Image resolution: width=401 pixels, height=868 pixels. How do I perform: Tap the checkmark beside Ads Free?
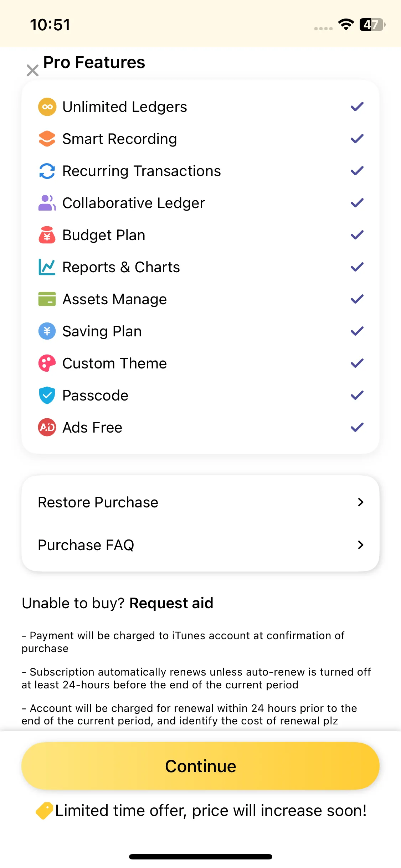357,427
